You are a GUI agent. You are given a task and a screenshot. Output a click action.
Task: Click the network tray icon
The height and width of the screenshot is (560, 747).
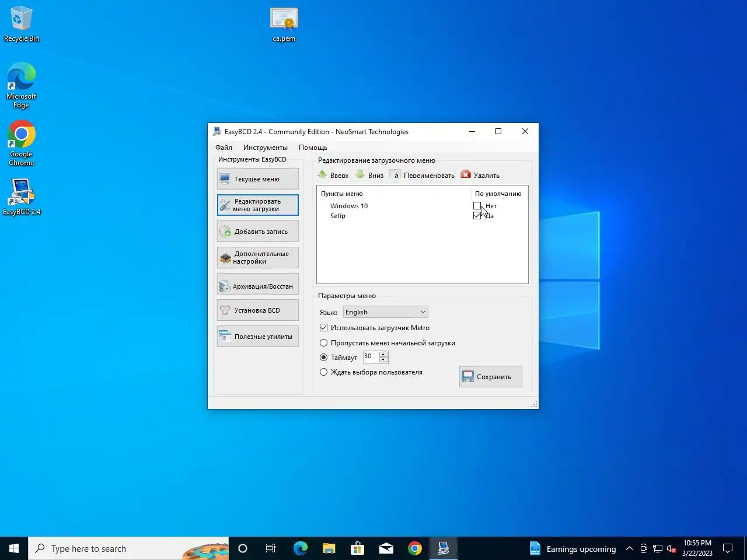[x=658, y=548]
